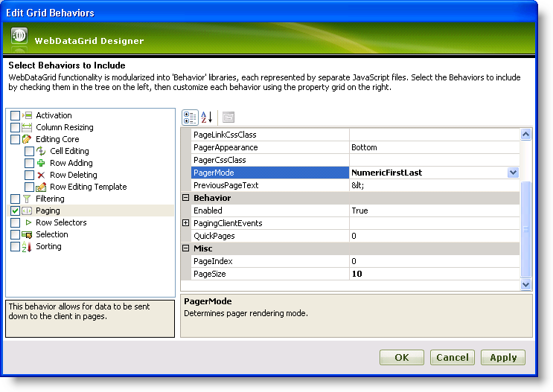Uncheck the Paging checkbox
Image resolution: width=553 pixels, height=392 pixels.
pos(15,211)
